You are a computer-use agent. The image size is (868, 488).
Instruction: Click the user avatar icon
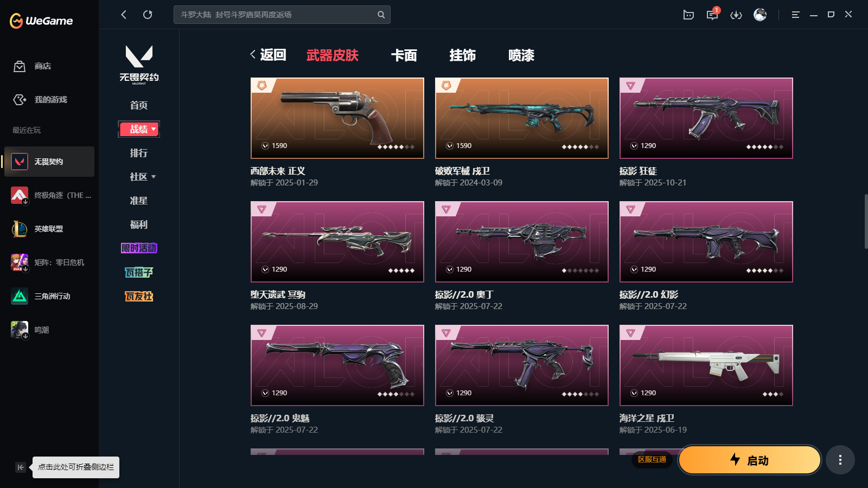click(x=760, y=15)
